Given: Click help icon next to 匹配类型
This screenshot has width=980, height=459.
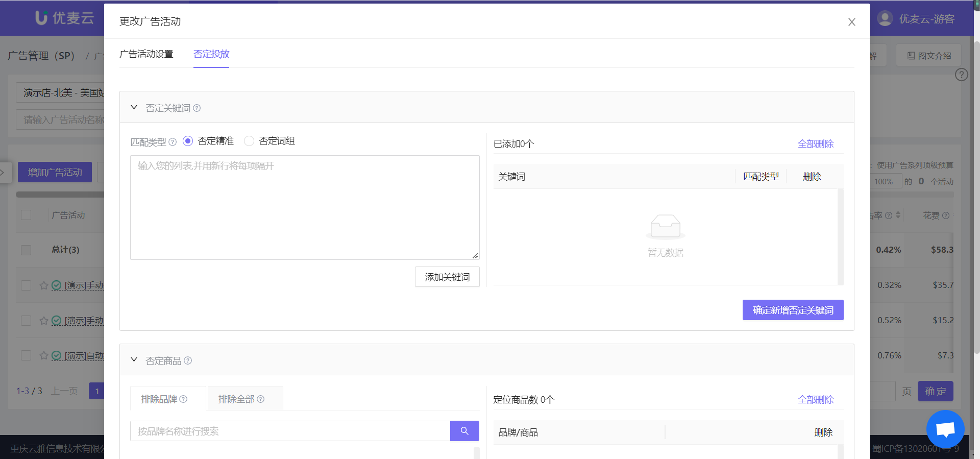Looking at the screenshot, I should (173, 142).
